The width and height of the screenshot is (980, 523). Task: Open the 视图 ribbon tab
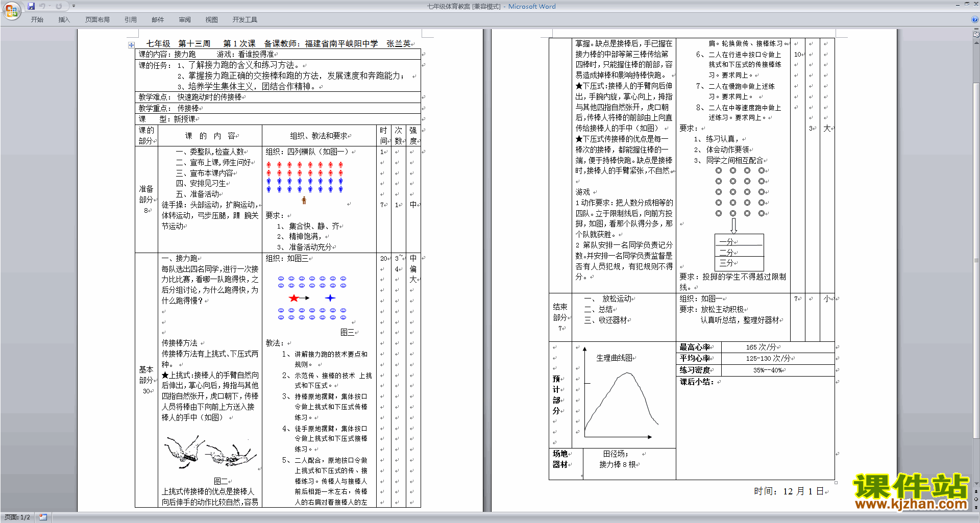click(211, 20)
